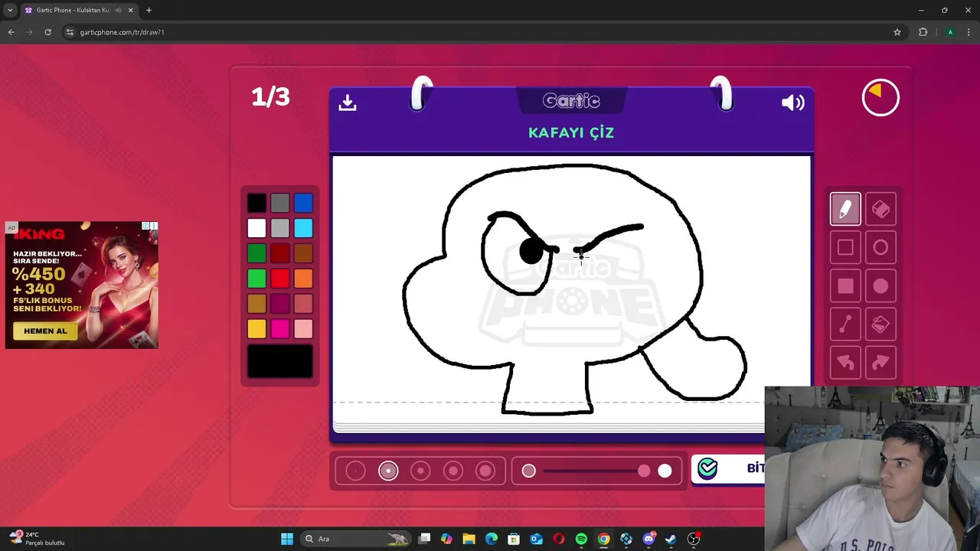The width and height of the screenshot is (980, 551).
Task: Open the Windows Start menu
Action: [x=287, y=539]
